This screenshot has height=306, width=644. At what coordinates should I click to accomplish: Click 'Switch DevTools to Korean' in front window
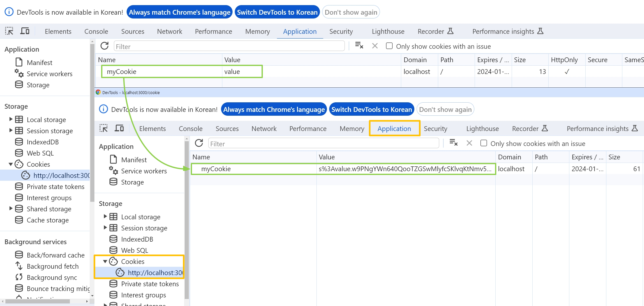pyautogui.click(x=372, y=109)
